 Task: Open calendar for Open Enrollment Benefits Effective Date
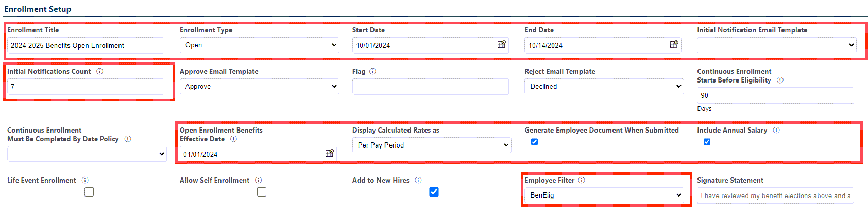(x=330, y=153)
